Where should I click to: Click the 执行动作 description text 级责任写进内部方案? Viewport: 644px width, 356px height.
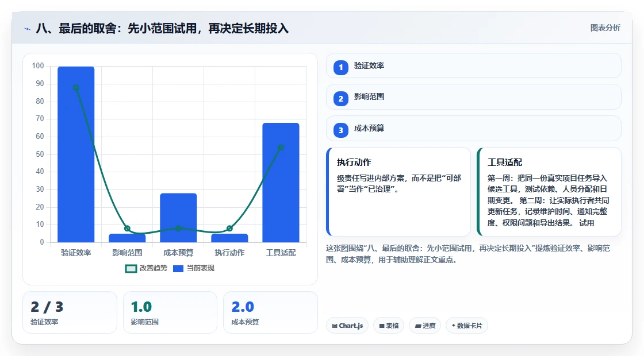pyautogui.click(x=399, y=184)
